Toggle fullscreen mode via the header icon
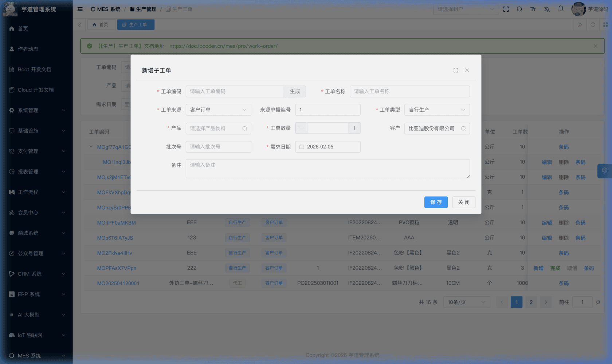The height and width of the screenshot is (364, 612). (x=506, y=9)
